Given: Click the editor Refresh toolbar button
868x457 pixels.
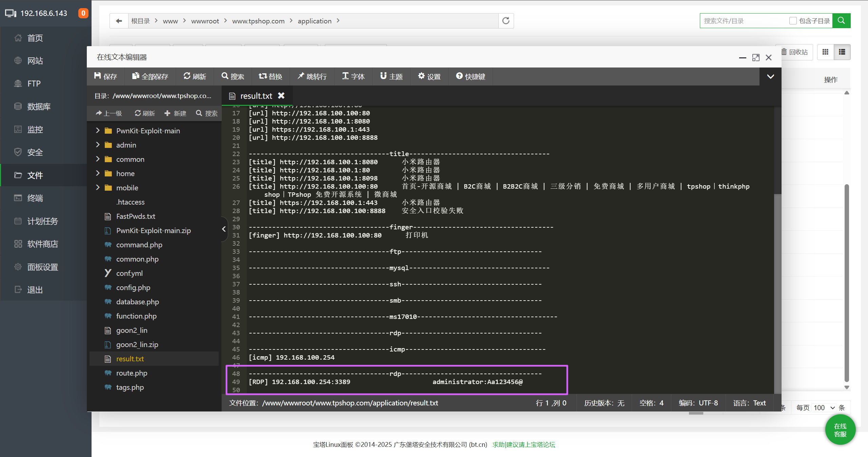Looking at the screenshot, I should 195,76.
